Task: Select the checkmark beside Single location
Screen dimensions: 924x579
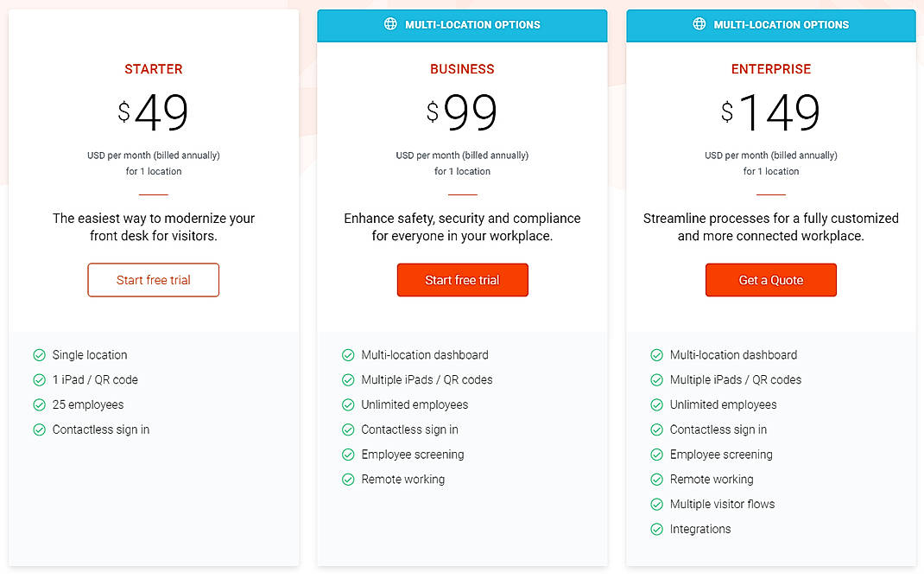Action: [x=39, y=354]
